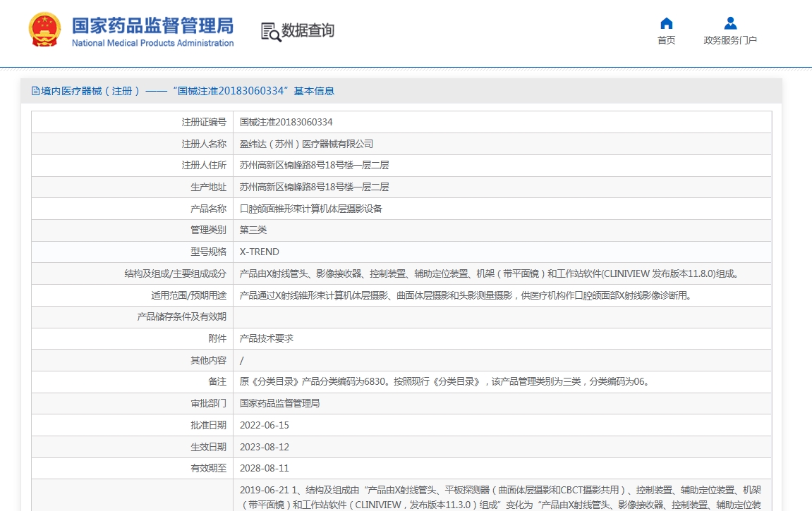Click the 注册证编号 label cell

[x=133, y=122]
